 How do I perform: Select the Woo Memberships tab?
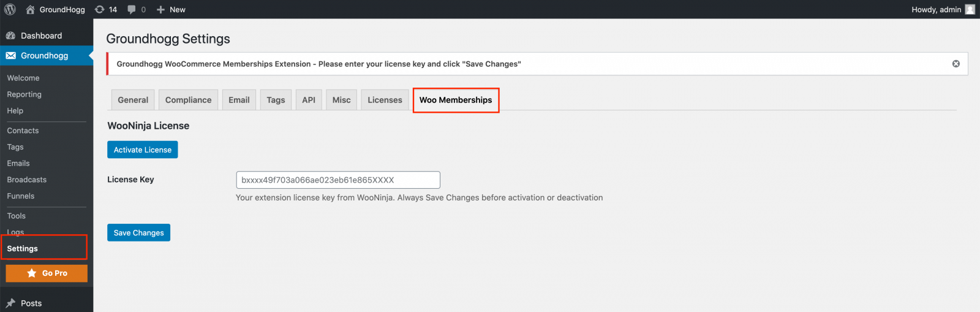point(456,100)
